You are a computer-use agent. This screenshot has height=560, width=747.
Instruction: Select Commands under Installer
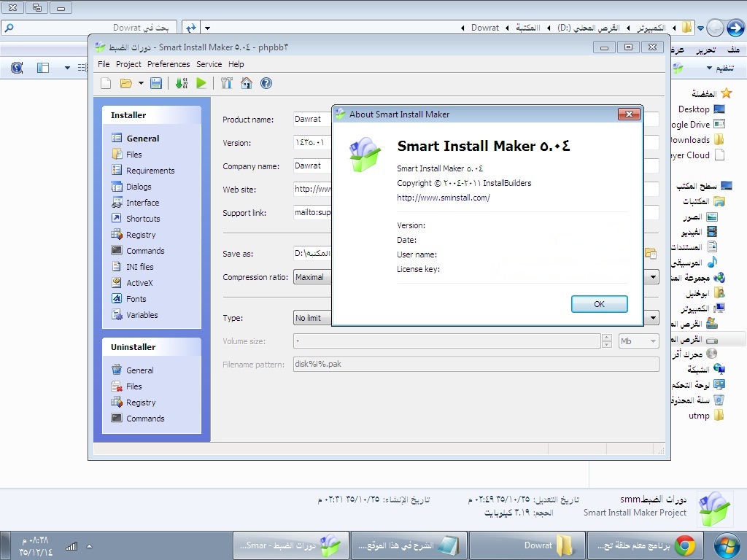(x=138, y=251)
